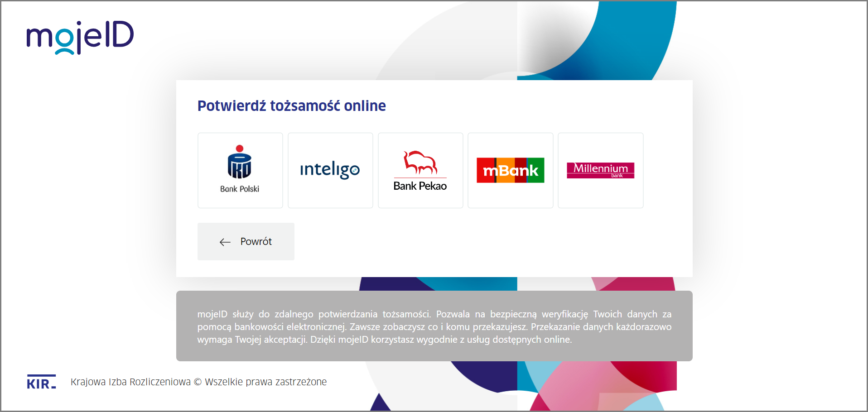Open mBank identity verification tile
Image resolution: width=868 pixels, height=412 pixels.
pos(510,170)
